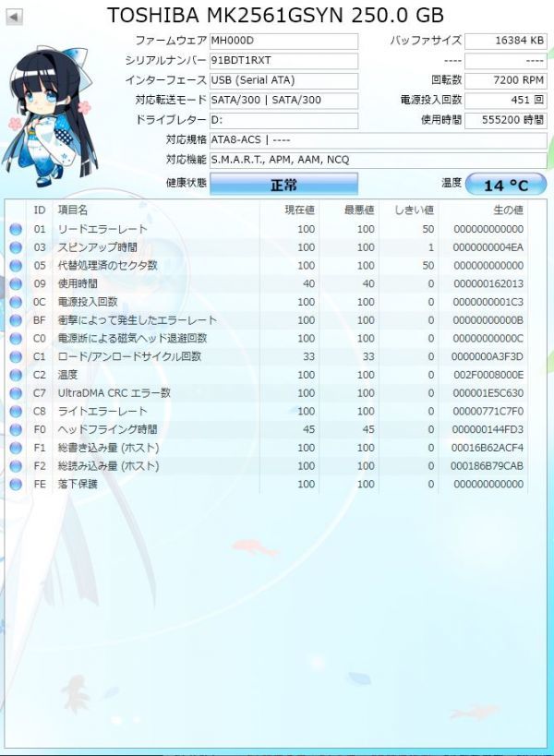Click status orb for スピンアップ時間 row

click(x=16, y=247)
